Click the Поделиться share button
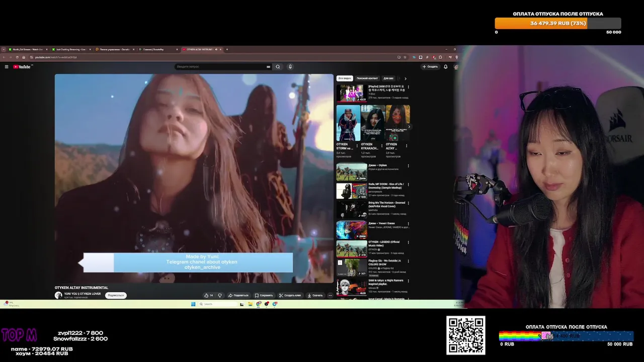 click(x=238, y=296)
